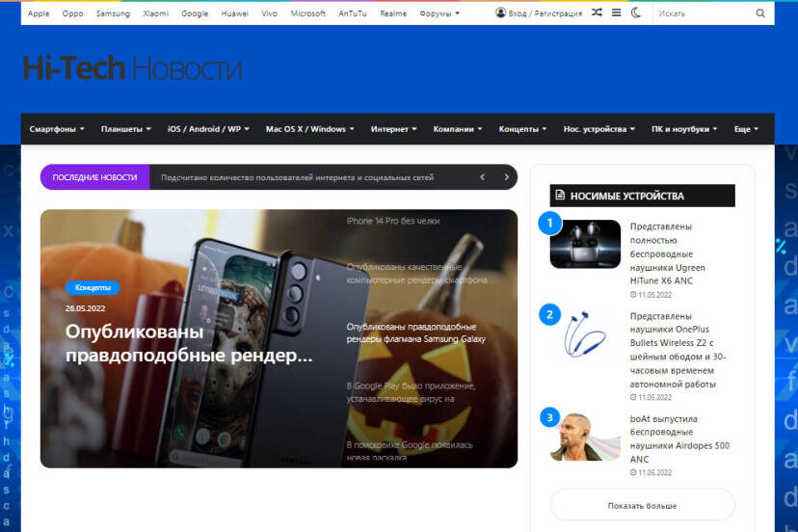The image size is (798, 532).
Task: Open main slider headline Опубликованы правдоподобные рендер
Action: coord(189,343)
